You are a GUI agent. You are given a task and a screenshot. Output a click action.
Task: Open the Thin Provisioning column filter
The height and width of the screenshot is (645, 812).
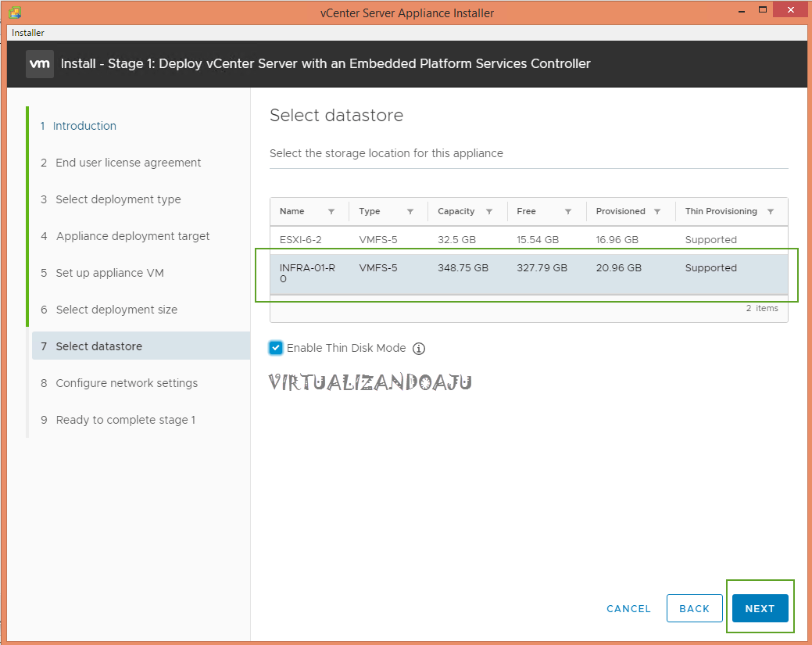pos(771,212)
